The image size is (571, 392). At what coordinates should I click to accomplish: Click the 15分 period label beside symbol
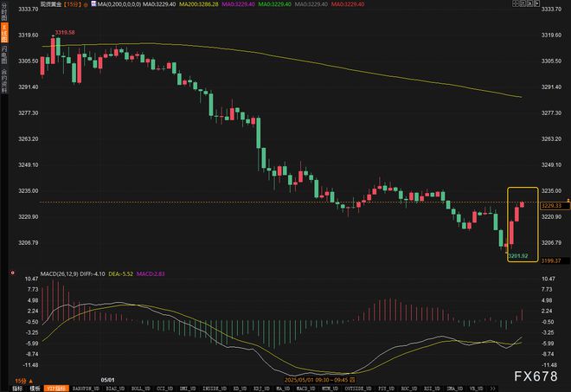(x=73, y=4)
